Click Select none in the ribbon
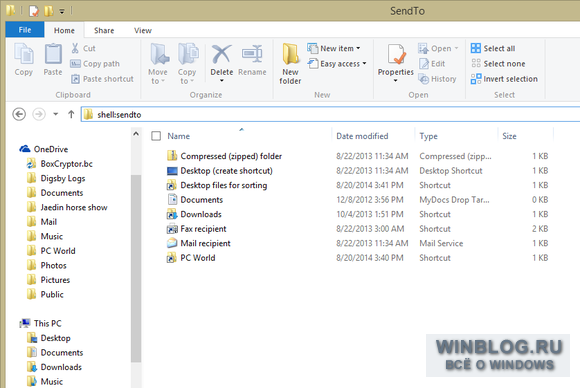 click(498, 64)
